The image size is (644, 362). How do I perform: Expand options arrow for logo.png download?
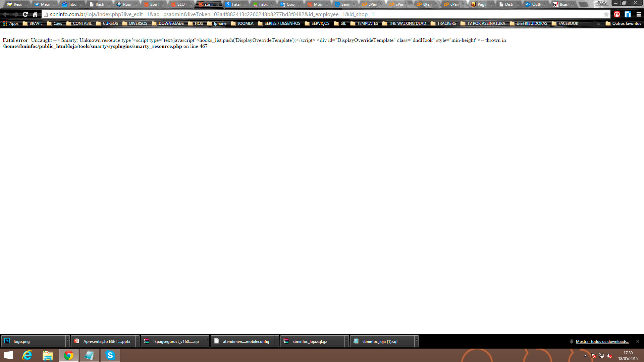coord(67,341)
